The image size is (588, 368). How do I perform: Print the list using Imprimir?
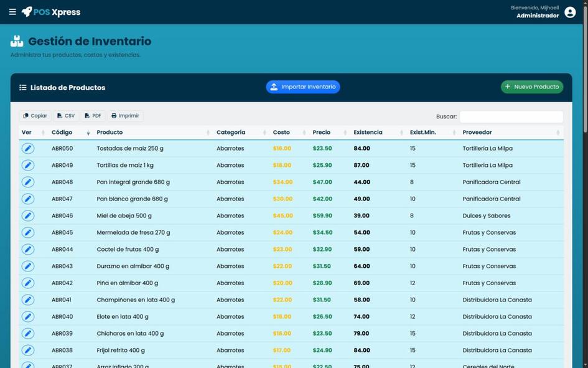[125, 116]
